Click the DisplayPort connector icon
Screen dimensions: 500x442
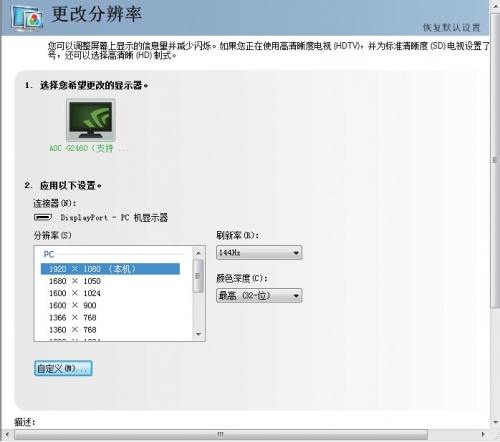(x=43, y=217)
